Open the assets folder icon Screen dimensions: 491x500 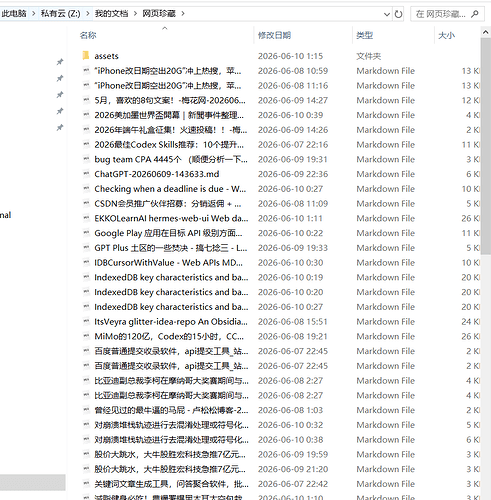tap(86, 55)
